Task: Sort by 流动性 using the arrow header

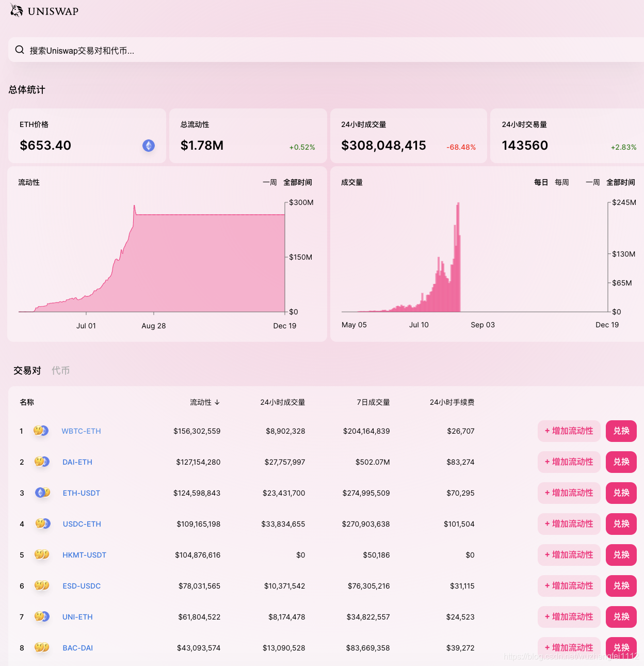Action: pyautogui.click(x=205, y=402)
